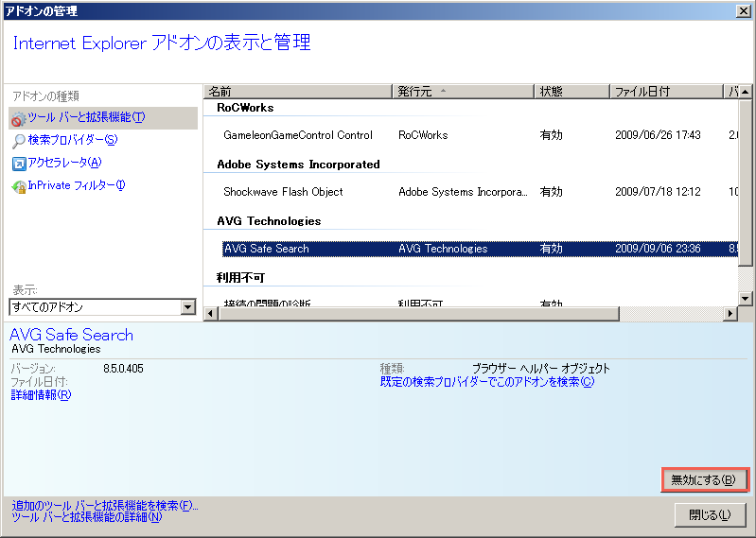This screenshot has height=538, width=756.
Task: Click the list's vertical scrollbar thumb
Action: click(746, 182)
